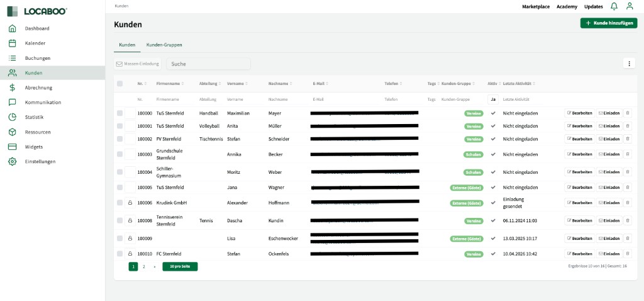Click Schulen tag of Schiller-Gymnasium
Screen dimensions: 644x301
pos(474,173)
